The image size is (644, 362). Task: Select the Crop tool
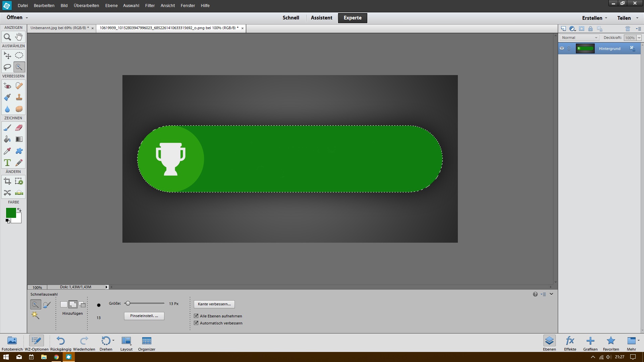pyautogui.click(x=7, y=181)
